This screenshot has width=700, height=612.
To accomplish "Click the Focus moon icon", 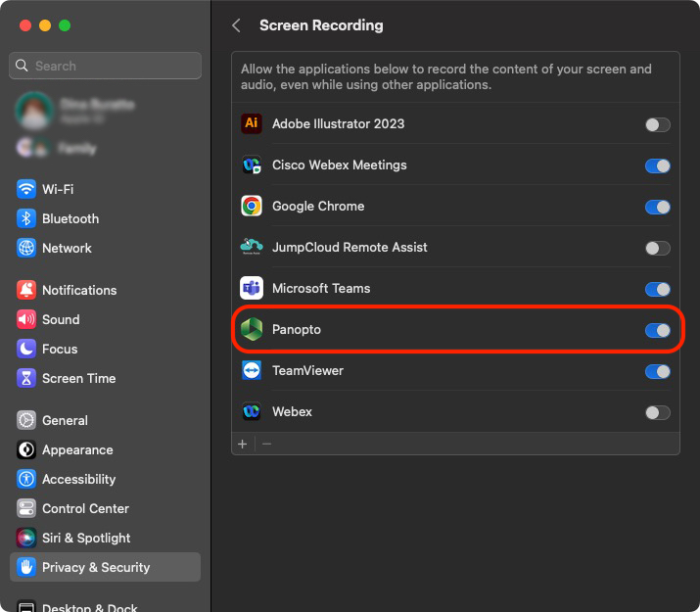I will coord(26,349).
